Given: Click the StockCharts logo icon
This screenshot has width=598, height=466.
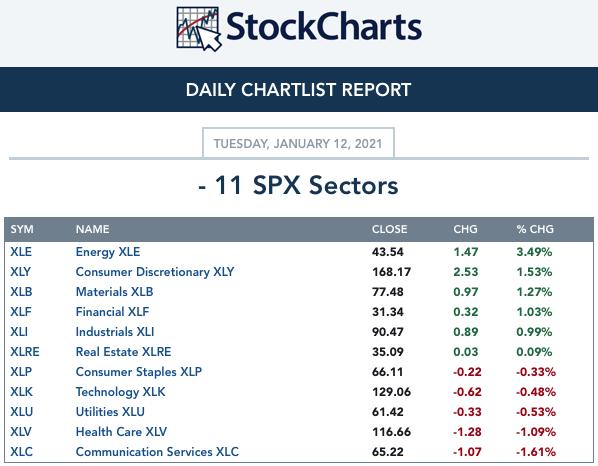Looking at the screenshot, I should (199, 29).
